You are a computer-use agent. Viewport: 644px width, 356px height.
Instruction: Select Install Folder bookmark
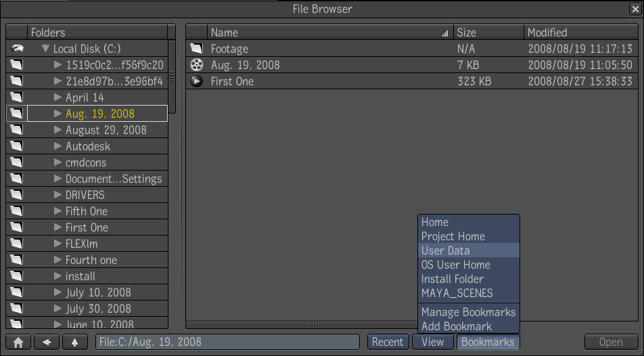click(x=469, y=279)
